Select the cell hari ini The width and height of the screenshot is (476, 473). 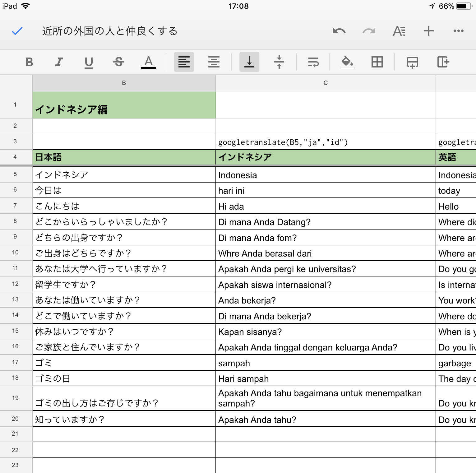(x=326, y=190)
